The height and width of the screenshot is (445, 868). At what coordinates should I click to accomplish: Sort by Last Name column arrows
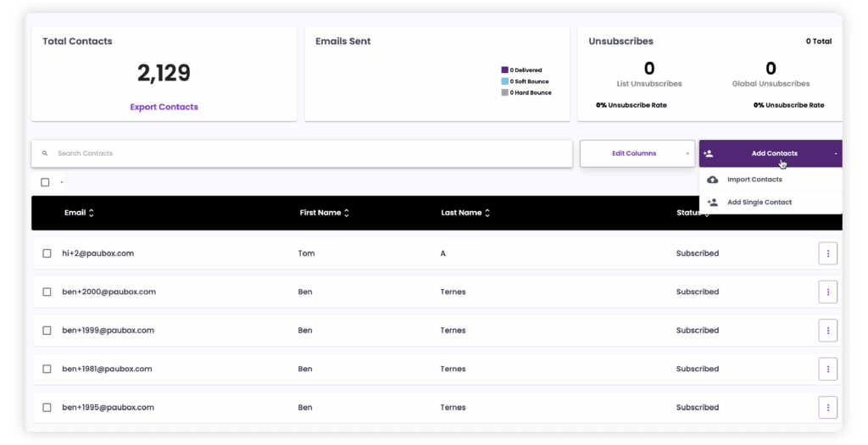pos(487,213)
